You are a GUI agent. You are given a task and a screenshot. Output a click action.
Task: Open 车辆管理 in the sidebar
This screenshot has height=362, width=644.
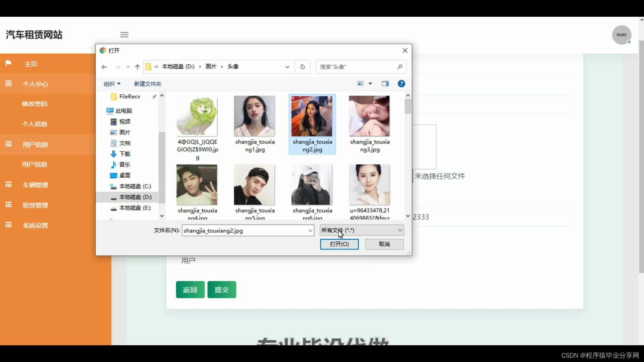point(35,185)
